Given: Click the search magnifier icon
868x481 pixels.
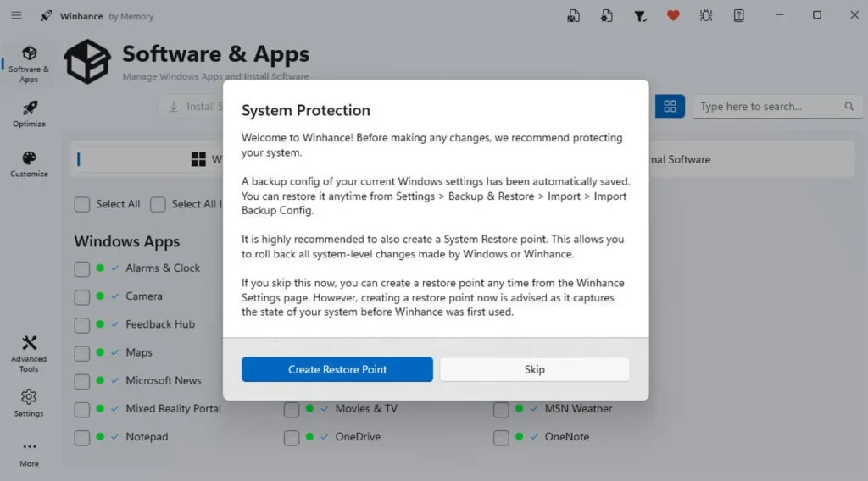Looking at the screenshot, I should 849,106.
